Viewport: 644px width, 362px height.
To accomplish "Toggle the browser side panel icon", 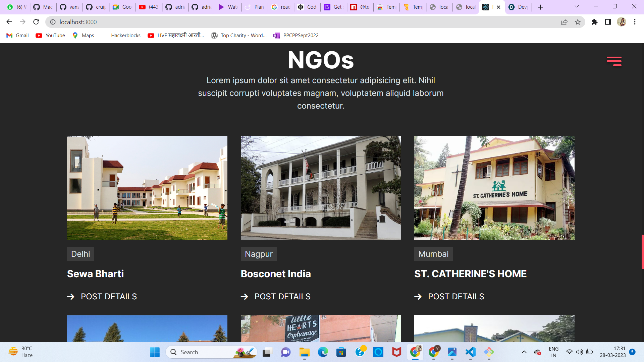I will point(608,22).
